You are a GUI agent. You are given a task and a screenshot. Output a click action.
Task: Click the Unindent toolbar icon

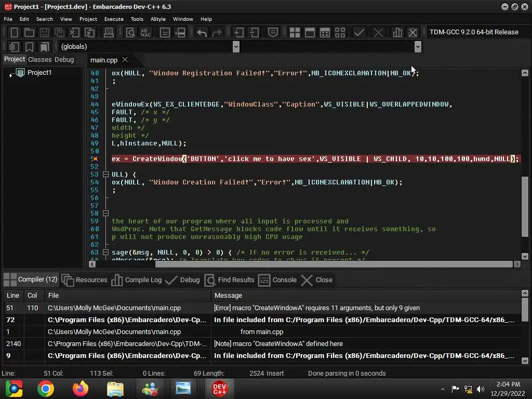(x=254, y=33)
